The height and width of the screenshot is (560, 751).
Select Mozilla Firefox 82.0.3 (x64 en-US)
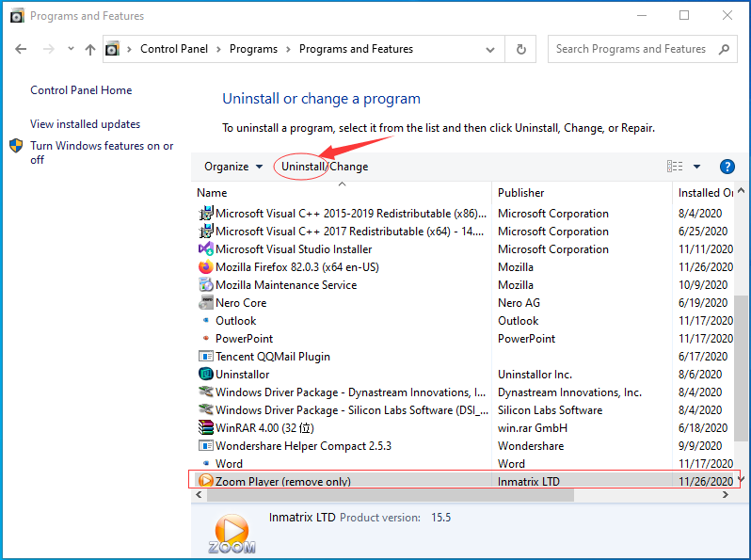coord(297,267)
